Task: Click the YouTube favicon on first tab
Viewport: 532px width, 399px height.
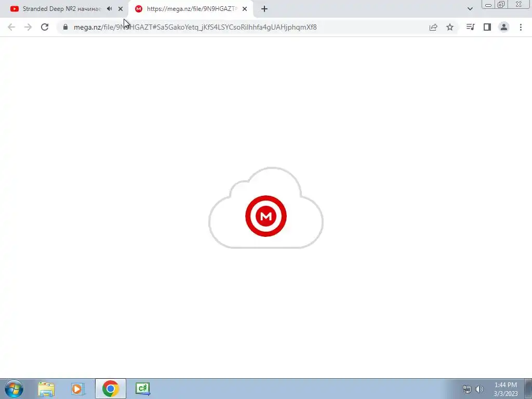Action: 14,9
